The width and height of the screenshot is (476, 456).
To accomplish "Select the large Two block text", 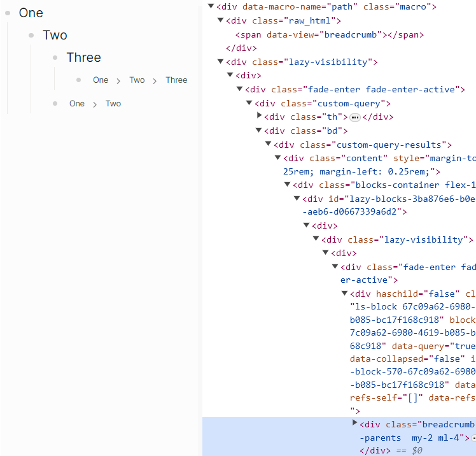I will click(55, 35).
